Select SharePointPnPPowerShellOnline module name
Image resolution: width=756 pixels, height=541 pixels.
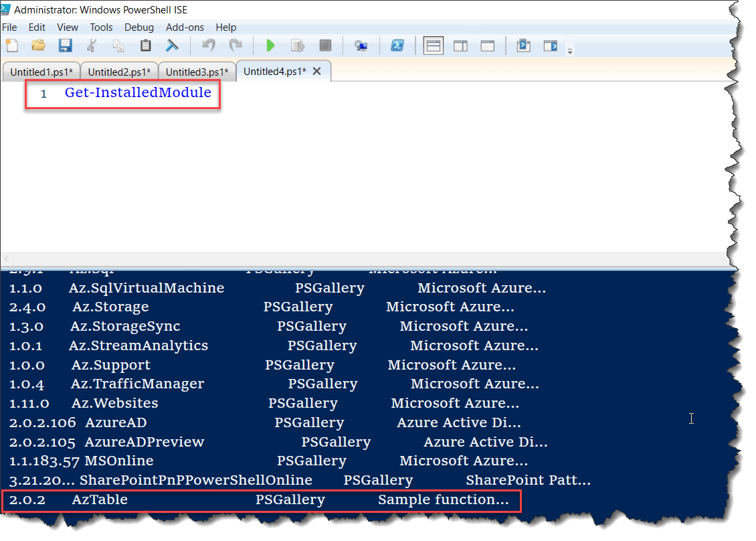pyautogui.click(x=196, y=479)
